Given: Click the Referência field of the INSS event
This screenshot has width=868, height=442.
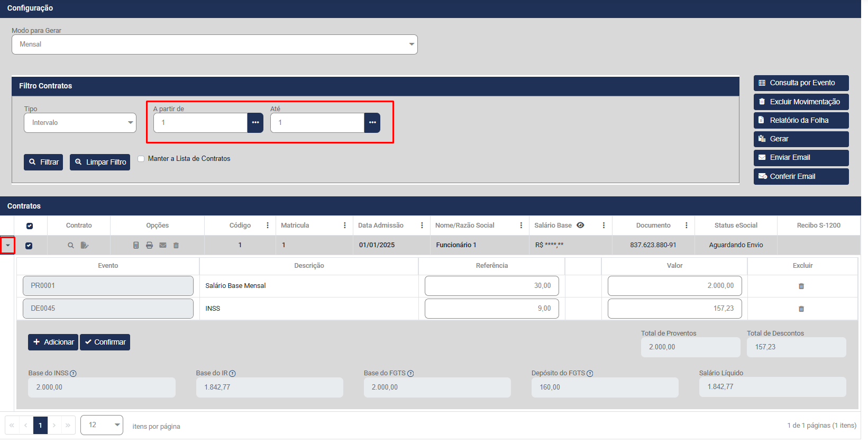Looking at the screenshot, I should [491, 309].
